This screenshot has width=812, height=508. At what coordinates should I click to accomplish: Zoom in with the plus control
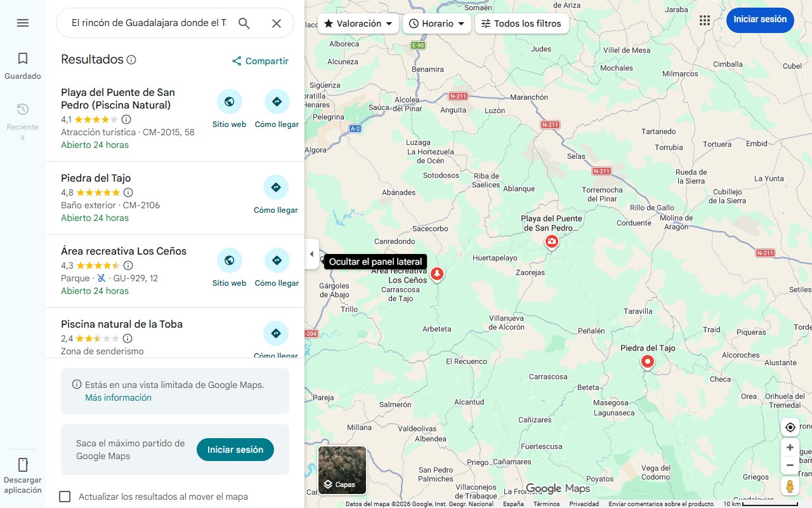(x=790, y=447)
